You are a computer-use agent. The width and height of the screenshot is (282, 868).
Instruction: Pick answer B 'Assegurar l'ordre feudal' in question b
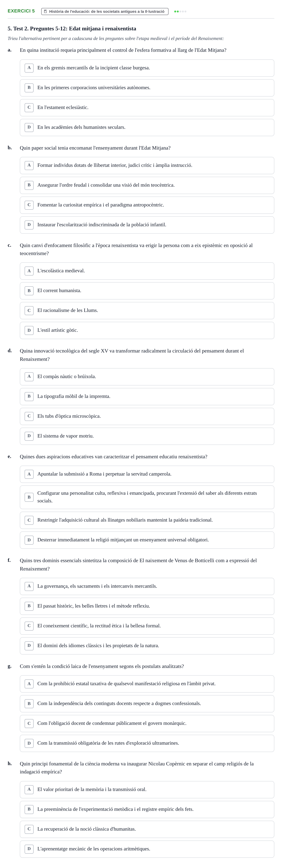point(147,185)
